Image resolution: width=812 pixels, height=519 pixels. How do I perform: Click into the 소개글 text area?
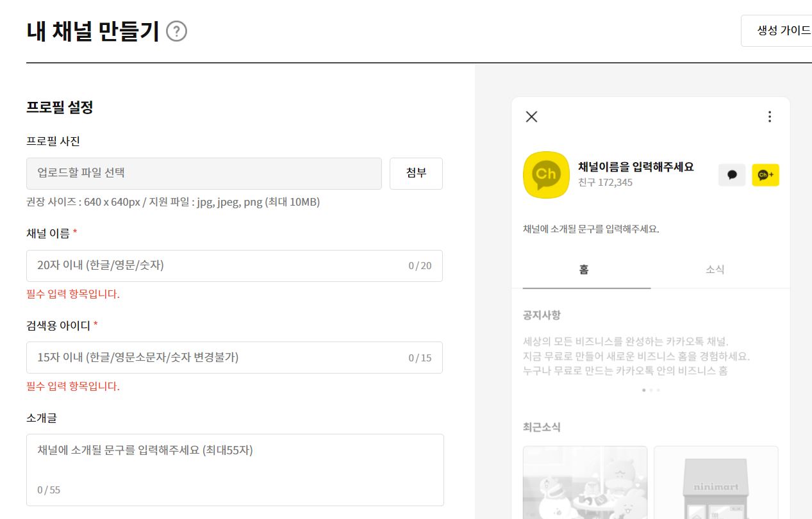point(235,470)
